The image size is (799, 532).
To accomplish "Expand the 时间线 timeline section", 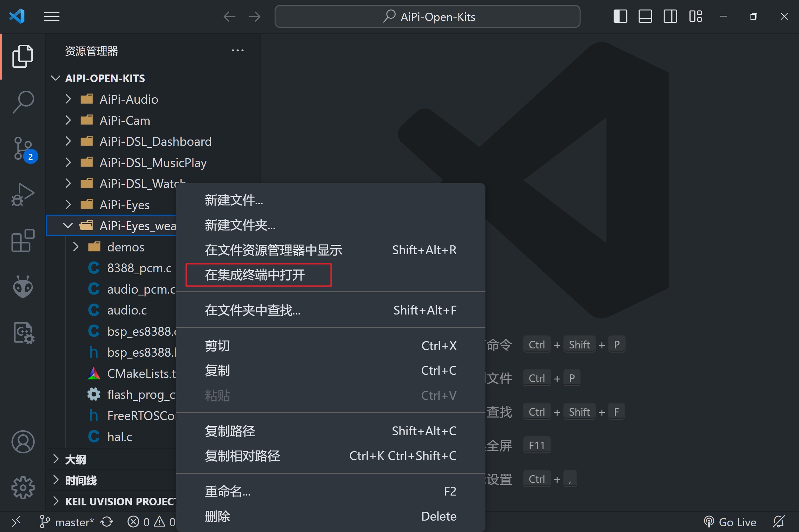I will point(111,480).
